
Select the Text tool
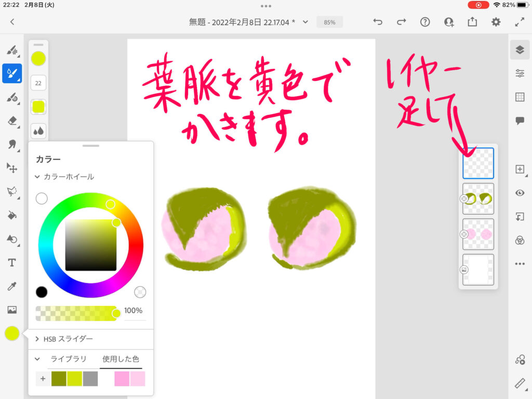[x=12, y=263]
